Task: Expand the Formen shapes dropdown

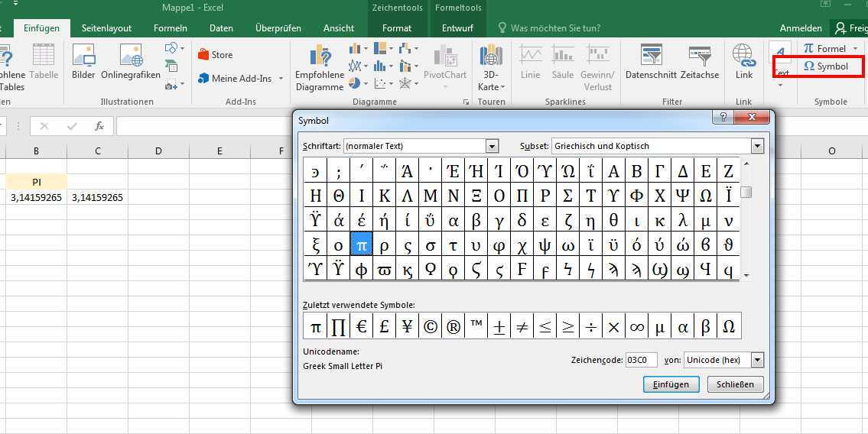Action: coord(182,49)
